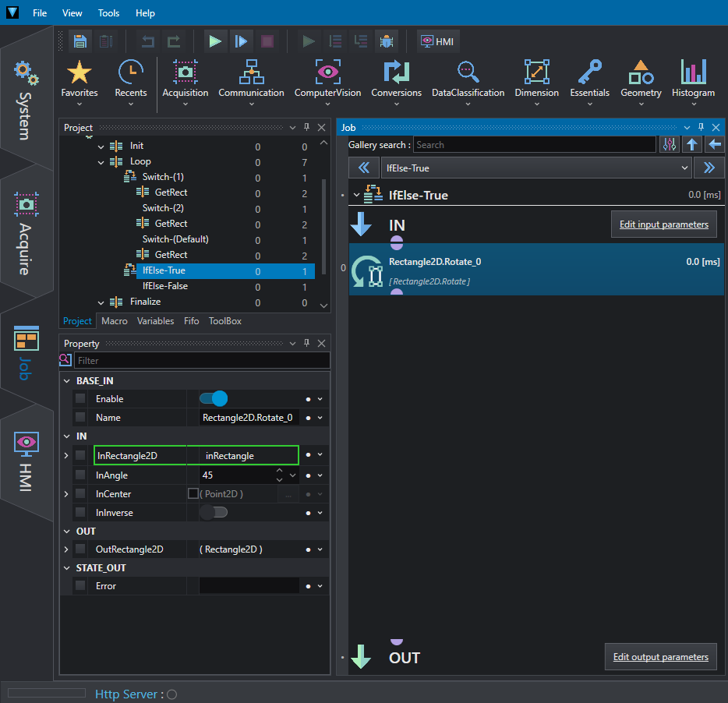The height and width of the screenshot is (703, 728).
Task: Check the Error row checkbox
Action: coord(80,585)
